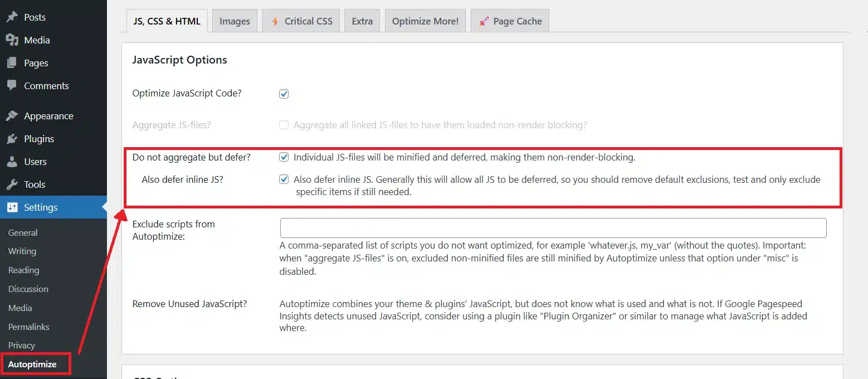This screenshot has width=868, height=379.
Task: Click the Remove Unused JavaScript? label
Action: [x=189, y=304]
